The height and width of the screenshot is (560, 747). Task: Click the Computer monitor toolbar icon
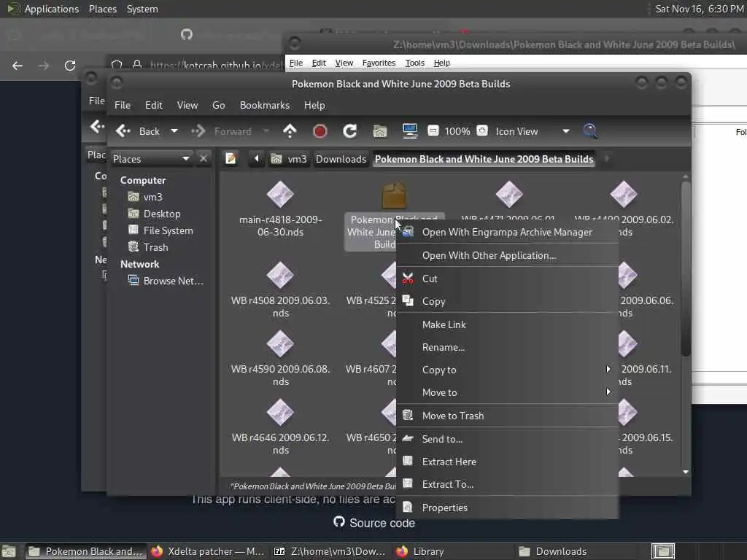(410, 131)
